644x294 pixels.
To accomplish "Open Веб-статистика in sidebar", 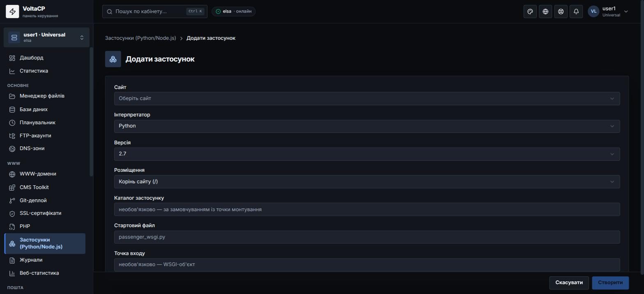I will 45,273.
